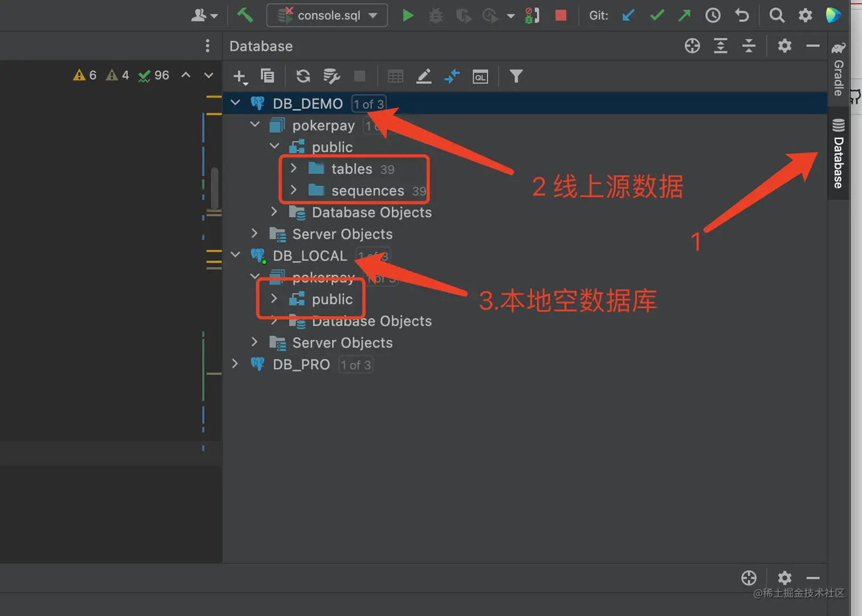Go to previous highlighted error arrow
The width and height of the screenshot is (862, 616).
[186, 75]
